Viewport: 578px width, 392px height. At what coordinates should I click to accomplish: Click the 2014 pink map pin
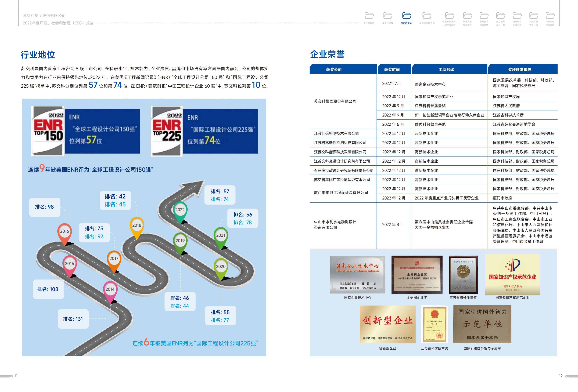tap(110, 290)
